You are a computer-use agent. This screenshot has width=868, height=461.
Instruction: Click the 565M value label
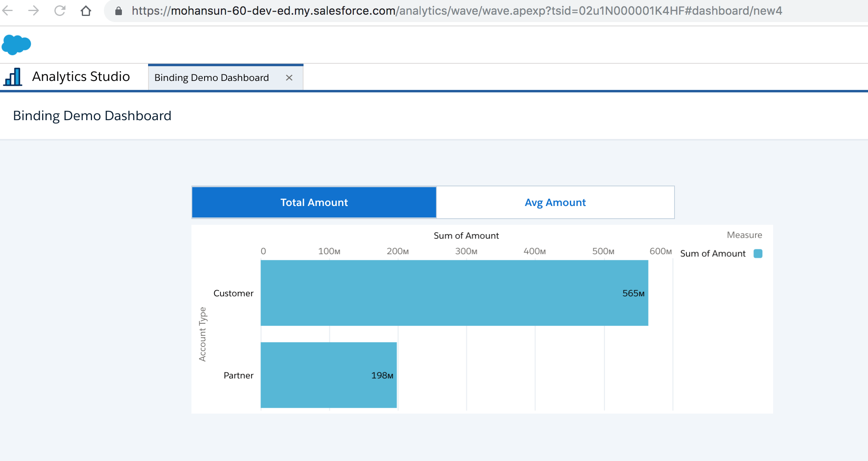click(x=634, y=293)
